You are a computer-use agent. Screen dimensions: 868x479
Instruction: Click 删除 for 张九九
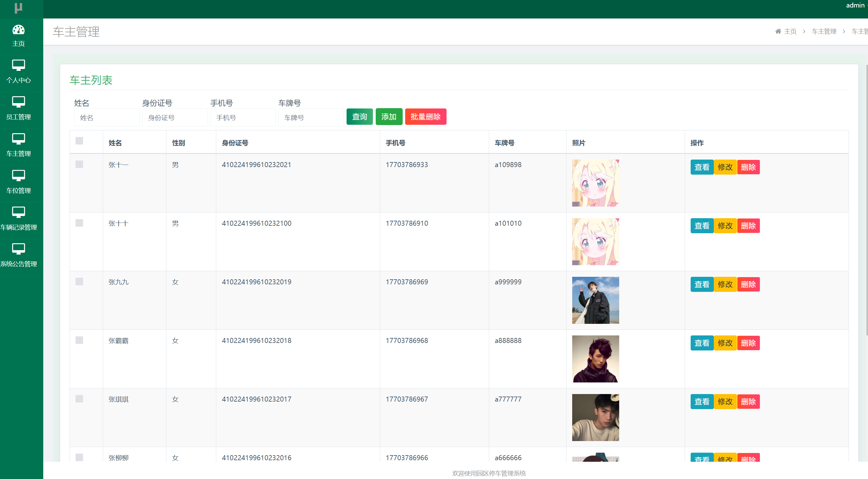coord(748,285)
